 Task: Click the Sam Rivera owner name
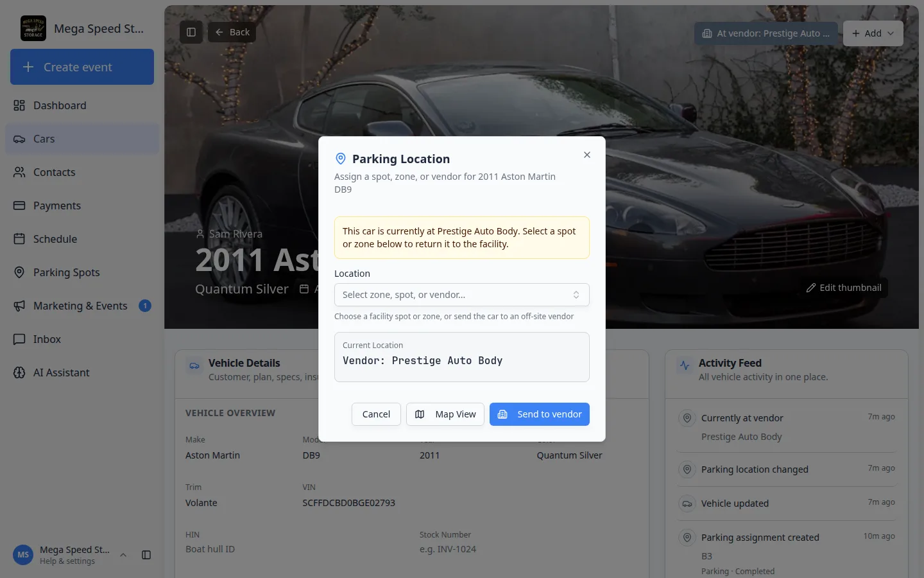[x=235, y=234]
